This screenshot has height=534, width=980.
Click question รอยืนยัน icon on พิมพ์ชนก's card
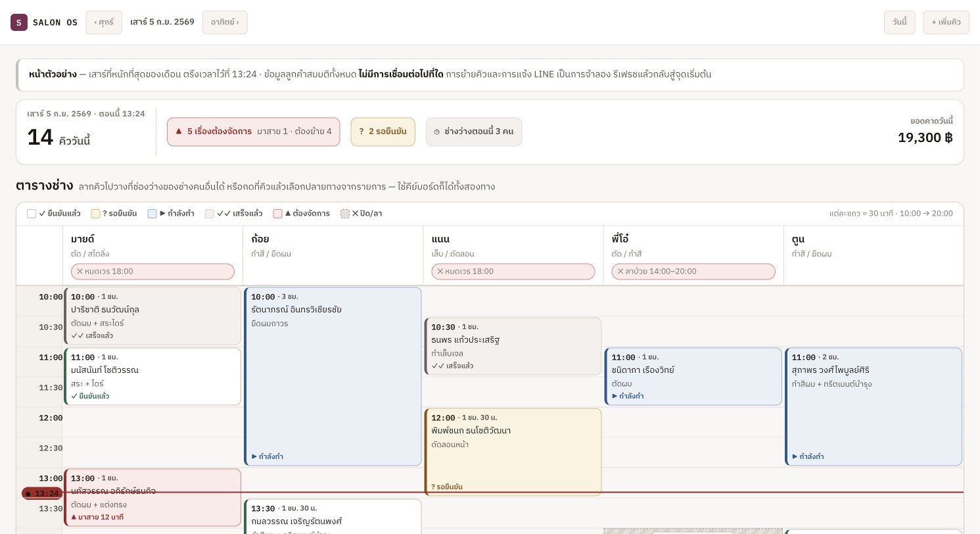pyautogui.click(x=433, y=487)
